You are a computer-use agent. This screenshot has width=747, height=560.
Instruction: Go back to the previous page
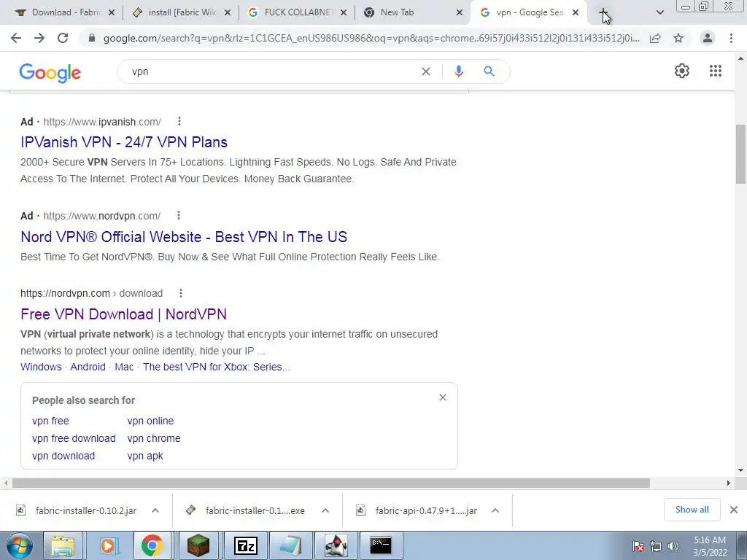[16, 38]
